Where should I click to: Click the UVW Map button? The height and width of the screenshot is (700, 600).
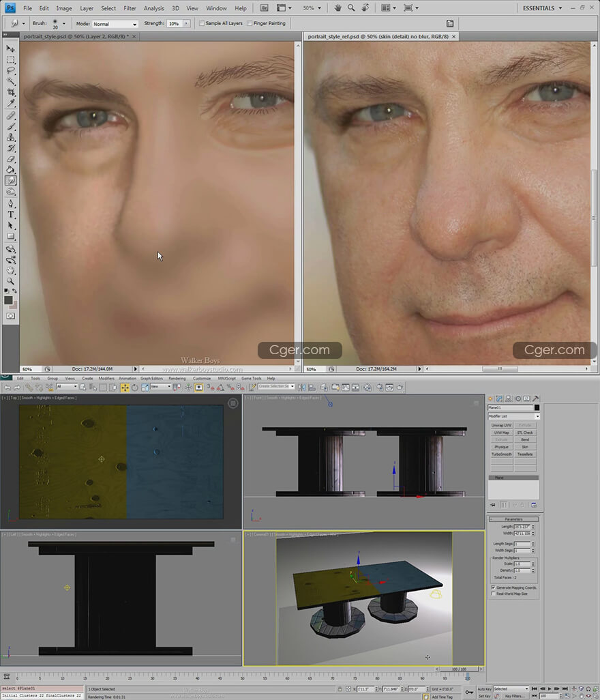(501, 433)
